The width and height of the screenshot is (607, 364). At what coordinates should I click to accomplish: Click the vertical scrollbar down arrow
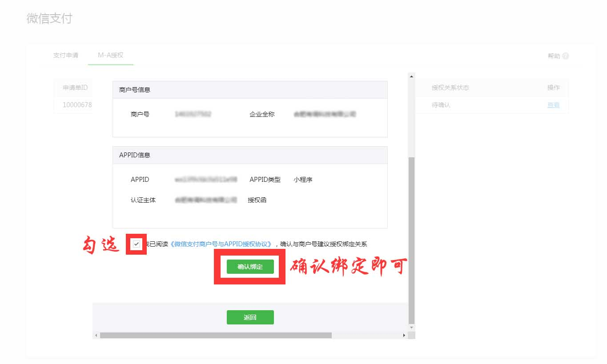(411, 328)
